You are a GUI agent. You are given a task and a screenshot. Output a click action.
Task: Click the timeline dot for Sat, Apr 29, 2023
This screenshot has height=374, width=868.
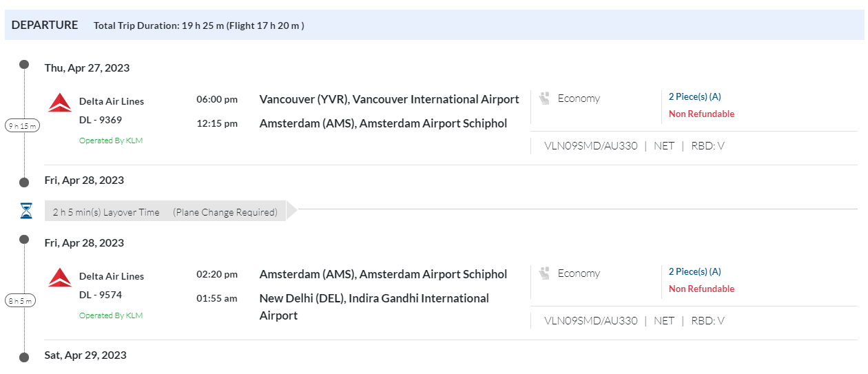pyautogui.click(x=24, y=357)
